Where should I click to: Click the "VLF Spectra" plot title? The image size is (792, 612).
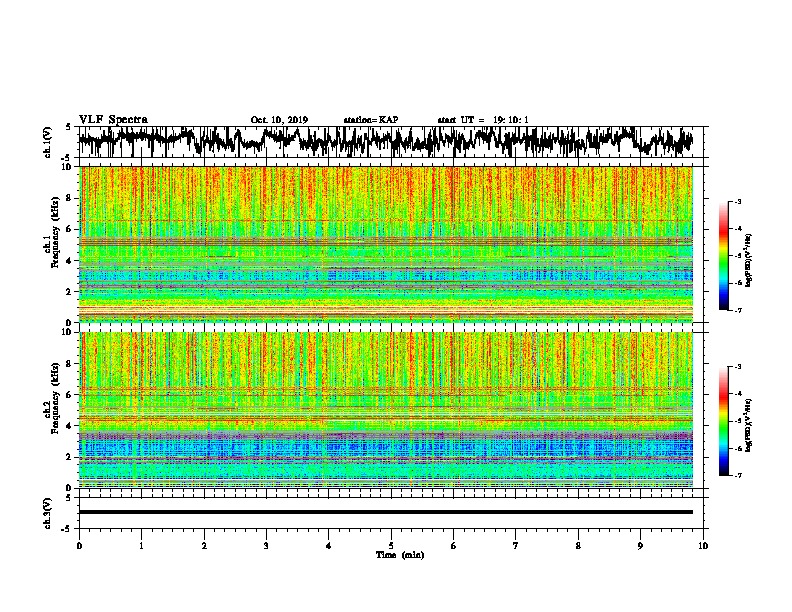[113, 120]
